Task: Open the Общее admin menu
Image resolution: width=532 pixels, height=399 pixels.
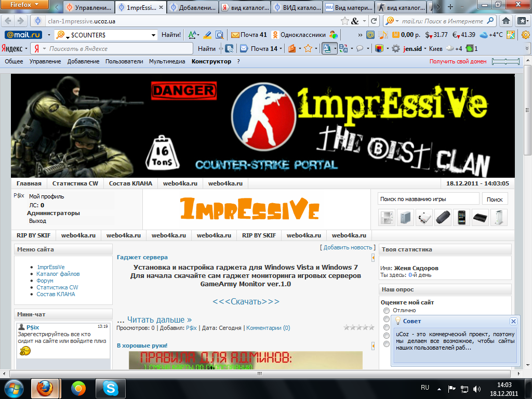Action: tap(14, 61)
